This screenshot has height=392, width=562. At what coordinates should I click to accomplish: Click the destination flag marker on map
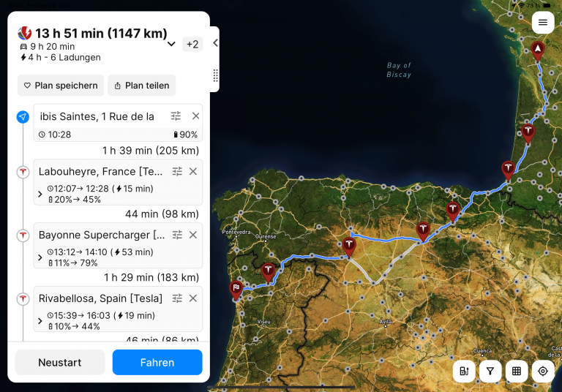click(x=236, y=289)
